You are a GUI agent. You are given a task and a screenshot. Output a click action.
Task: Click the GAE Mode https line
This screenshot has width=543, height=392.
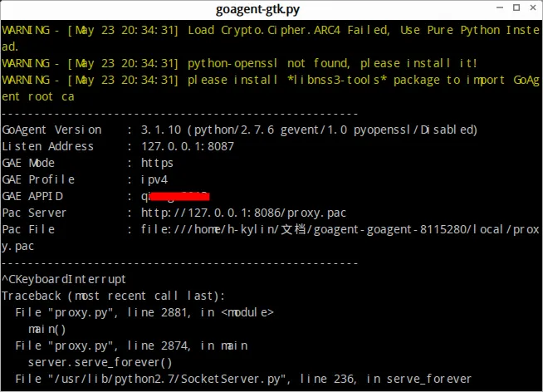(88, 163)
